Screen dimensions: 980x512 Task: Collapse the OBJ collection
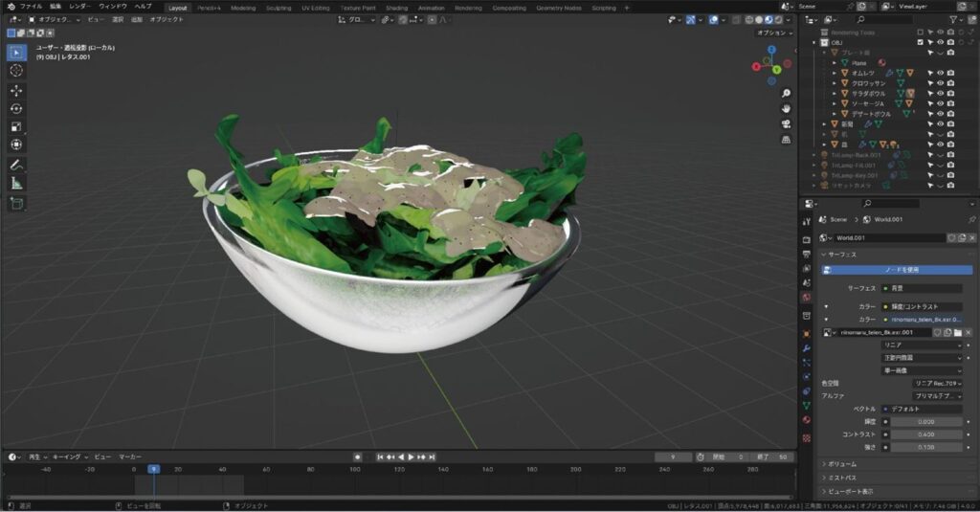814,42
